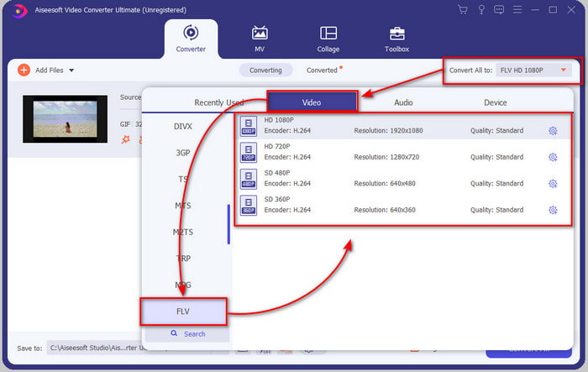Click the Search format field
This screenshot has height=372, width=588.
187,333
